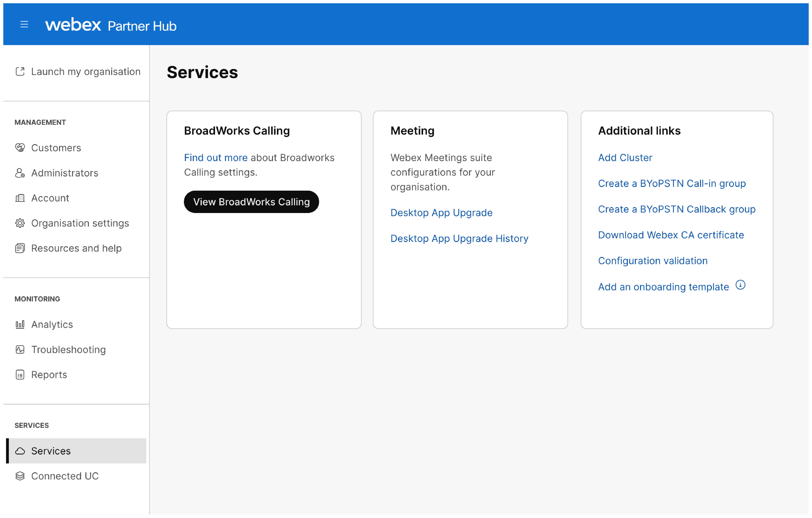The width and height of the screenshot is (812, 518).
Task: Click the Partner Hub title text
Action: (142, 26)
